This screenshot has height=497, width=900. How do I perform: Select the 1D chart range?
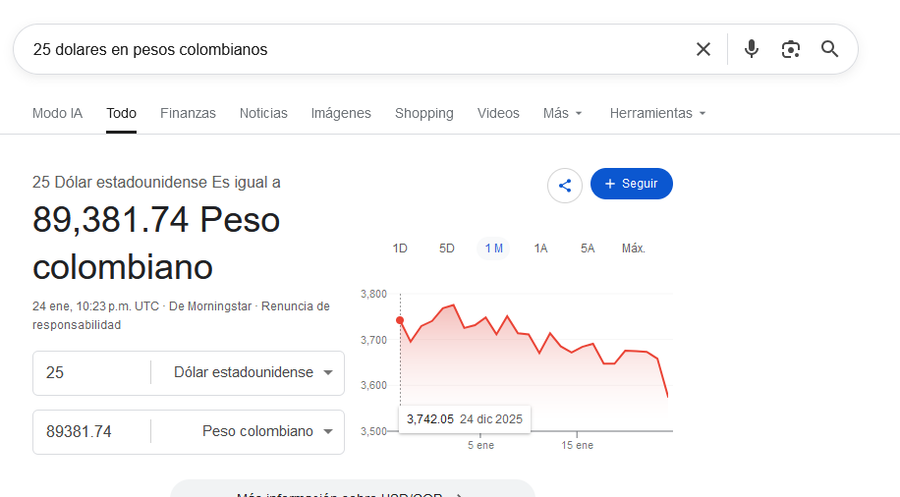400,248
